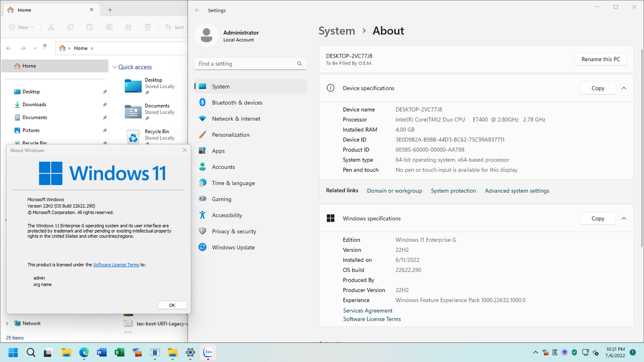Open Network & internet settings

[251, 119]
